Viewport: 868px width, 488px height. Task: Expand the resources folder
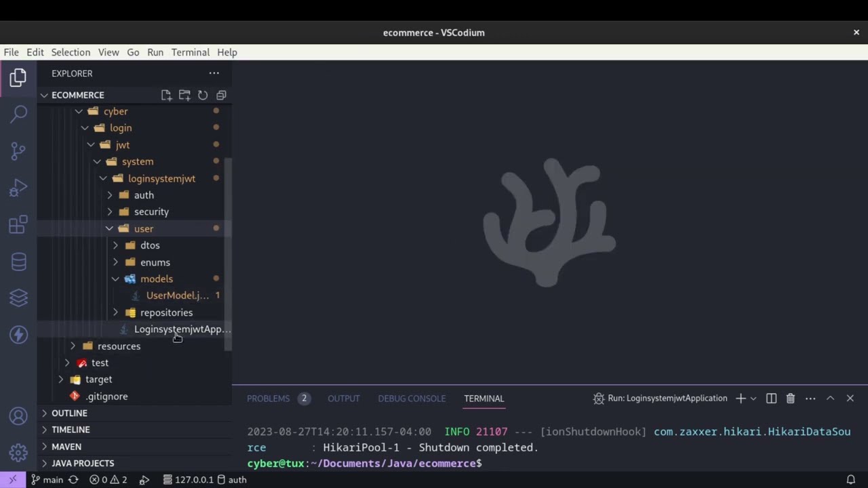click(134, 346)
